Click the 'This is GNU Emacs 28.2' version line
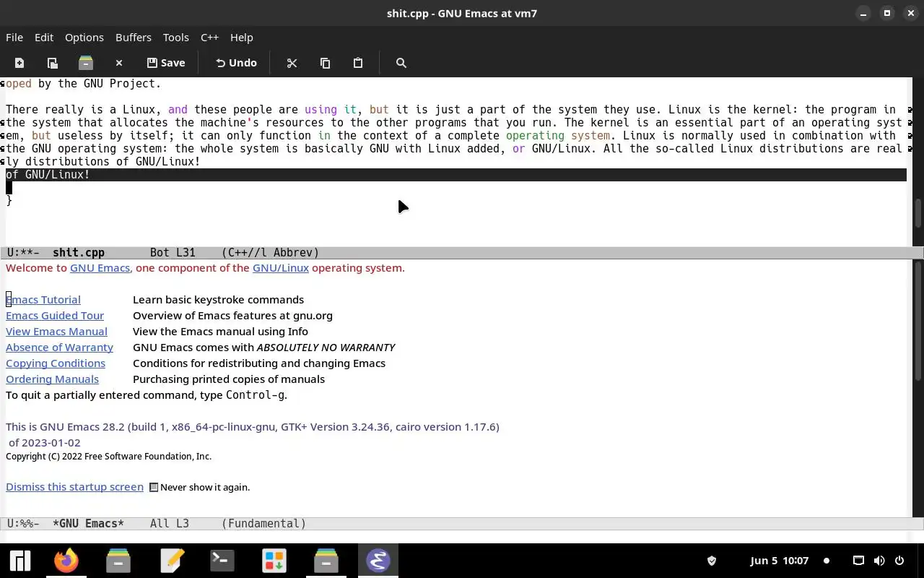Screen dimensions: 924x578 pos(253,426)
